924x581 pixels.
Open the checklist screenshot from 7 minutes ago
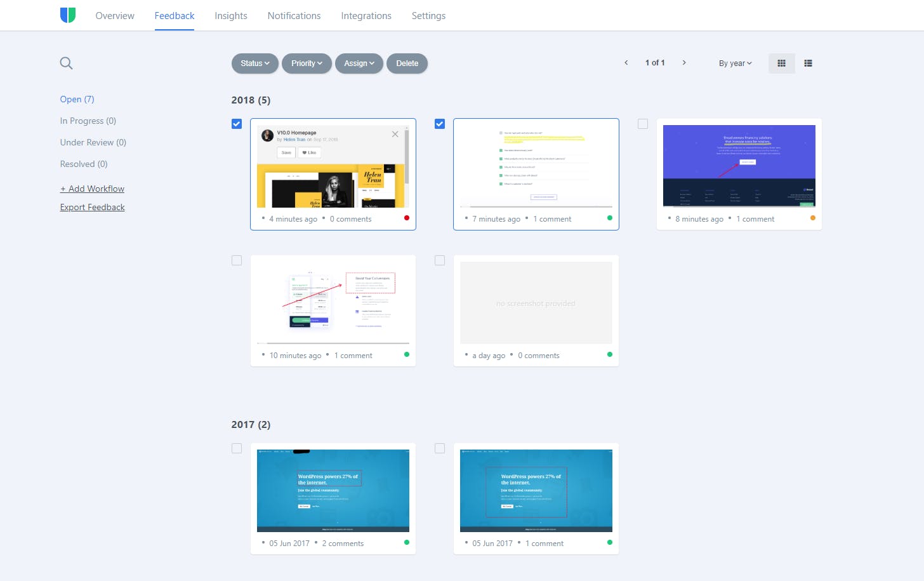pyautogui.click(x=536, y=166)
